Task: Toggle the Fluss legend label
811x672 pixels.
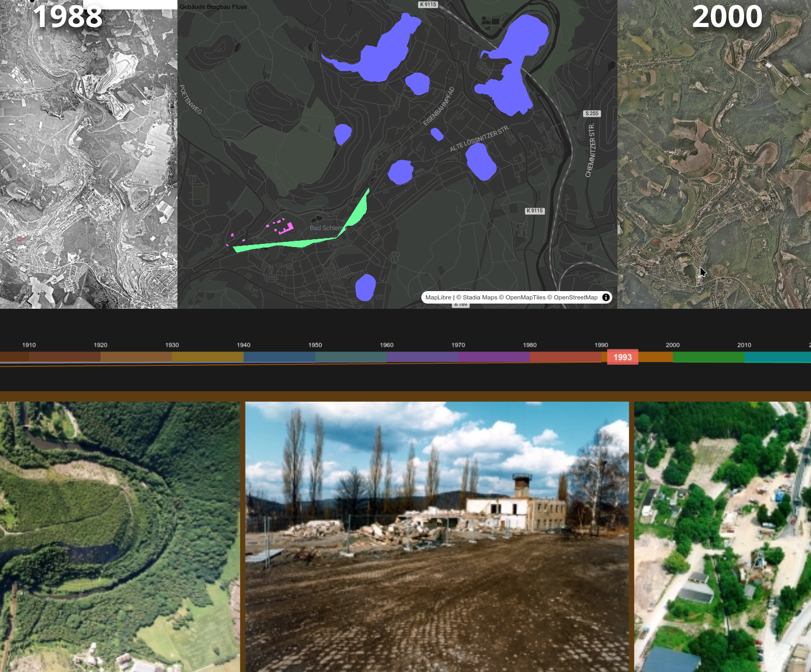Action: tap(240, 7)
